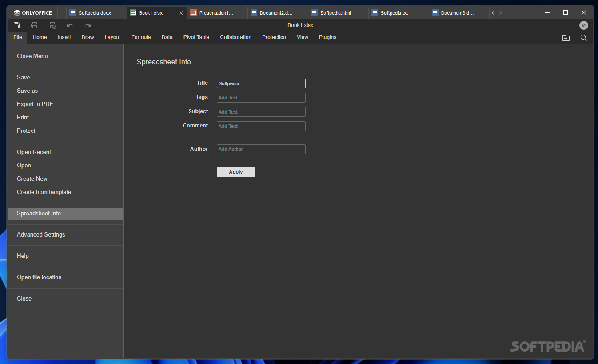Screen dimensions: 598x364
Task: Open the Pivot Table ribbon tab
Action: (x=196, y=37)
